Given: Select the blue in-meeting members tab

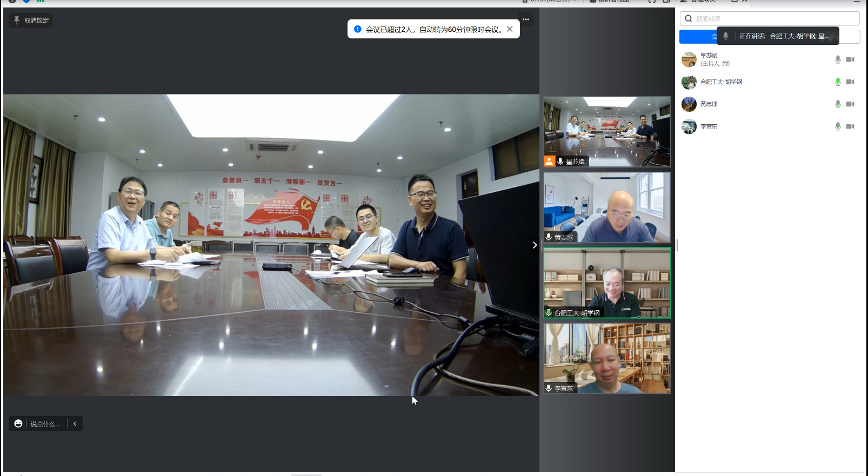Looking at the screenshot, I should pos(697,37).
